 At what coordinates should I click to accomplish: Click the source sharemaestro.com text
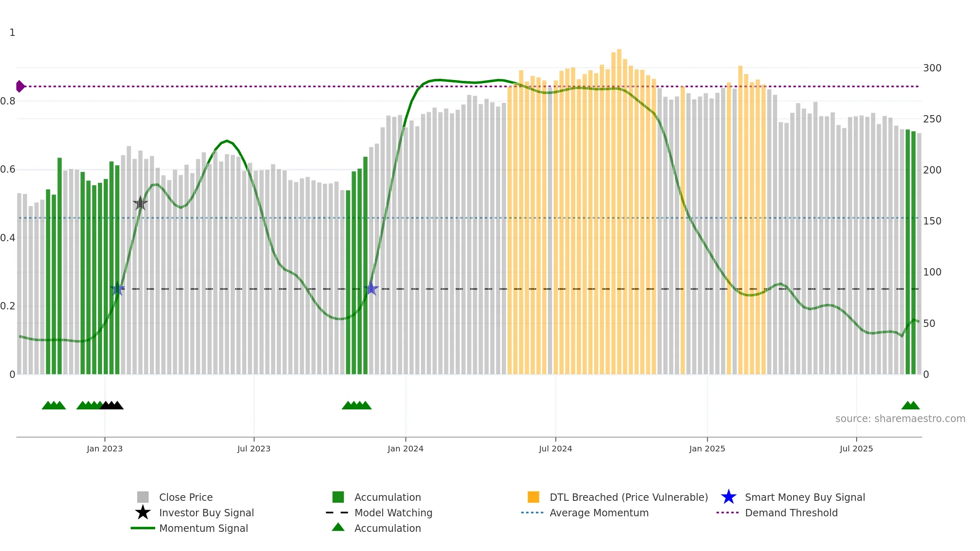(900, 419)
